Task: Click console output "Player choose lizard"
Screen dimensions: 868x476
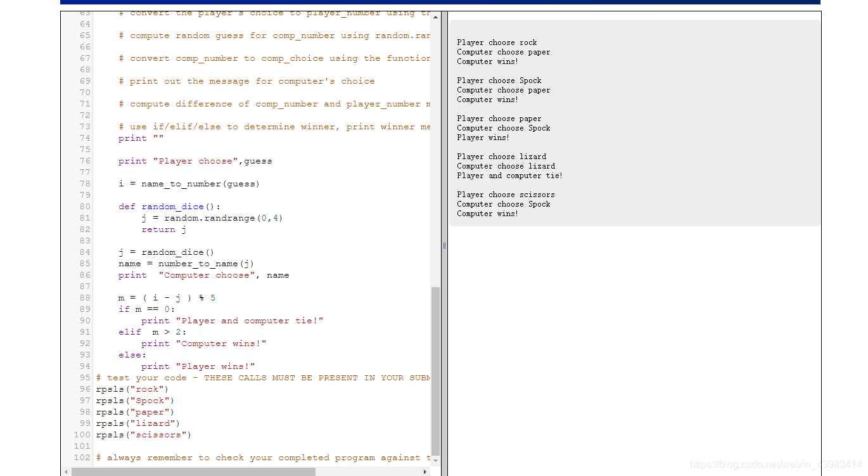Action: [x=502, y=157]
